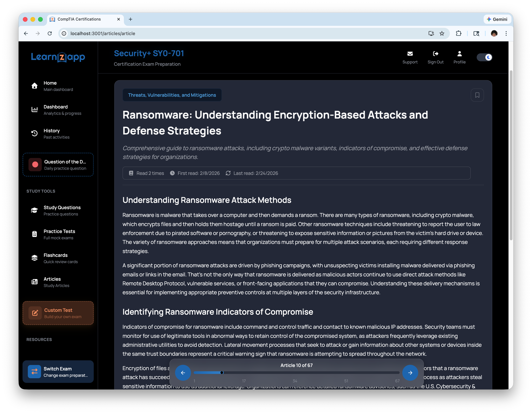Viewport: 532px width, 414px height.
Task: Go to next article arrow
Action: tap(410, 372)
